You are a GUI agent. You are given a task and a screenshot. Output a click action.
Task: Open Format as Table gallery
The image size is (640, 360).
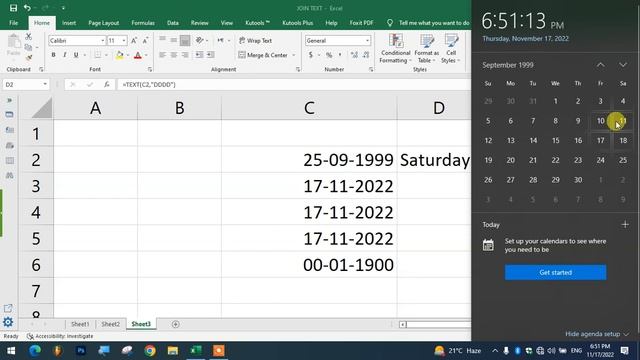[427, 49]
